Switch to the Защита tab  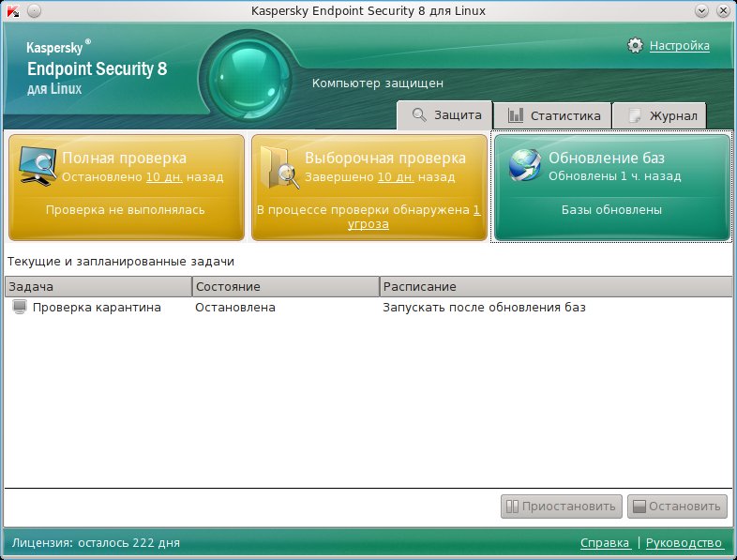point(444,115)
